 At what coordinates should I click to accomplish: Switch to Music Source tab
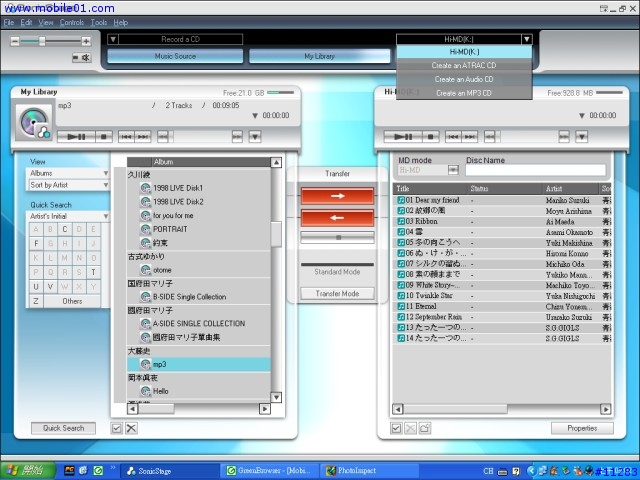pyautogui.click(x=175, y=56)
